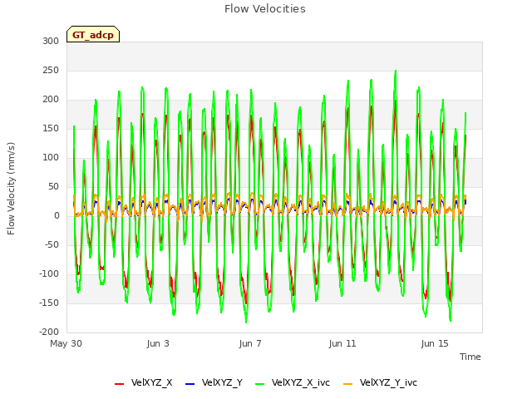
Task: Click the 250 y-axis tick label
Action: [51, 70]
